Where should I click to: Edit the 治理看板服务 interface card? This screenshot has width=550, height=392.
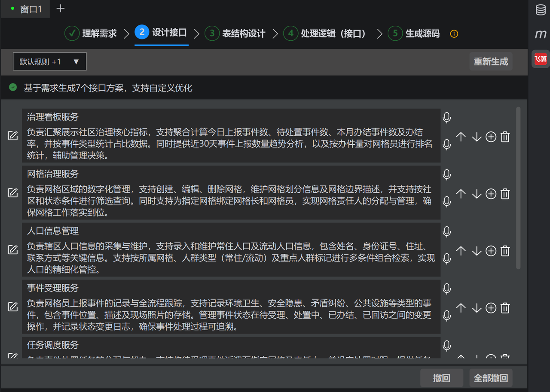tap(13, 136)
